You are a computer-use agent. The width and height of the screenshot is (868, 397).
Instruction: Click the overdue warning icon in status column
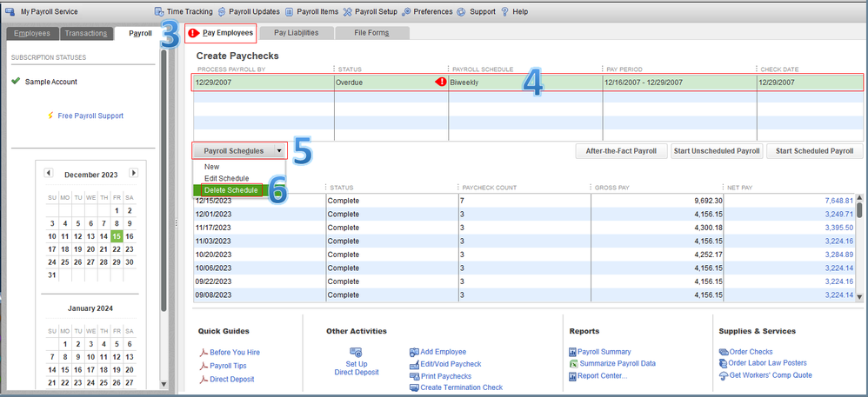point(441,82)
